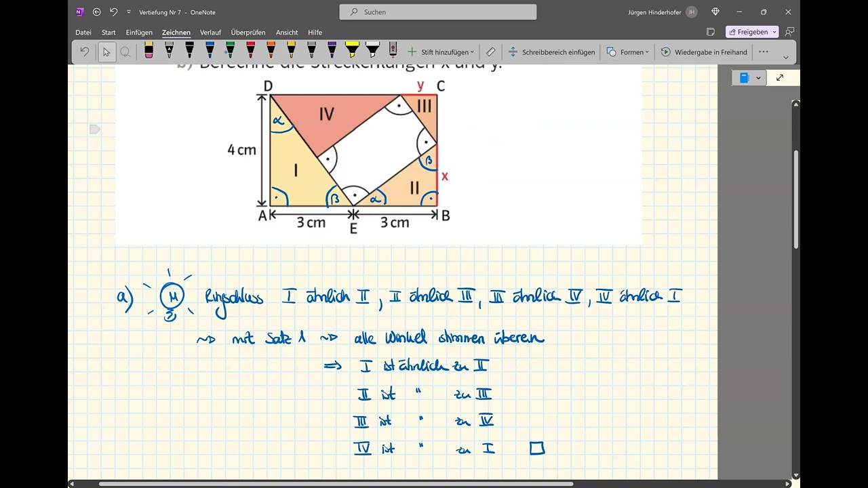Viewport: 868px width, 488px height.
Task: Select the Lasso selection tool
Action: pyautogui.click(x=125, y=52)
